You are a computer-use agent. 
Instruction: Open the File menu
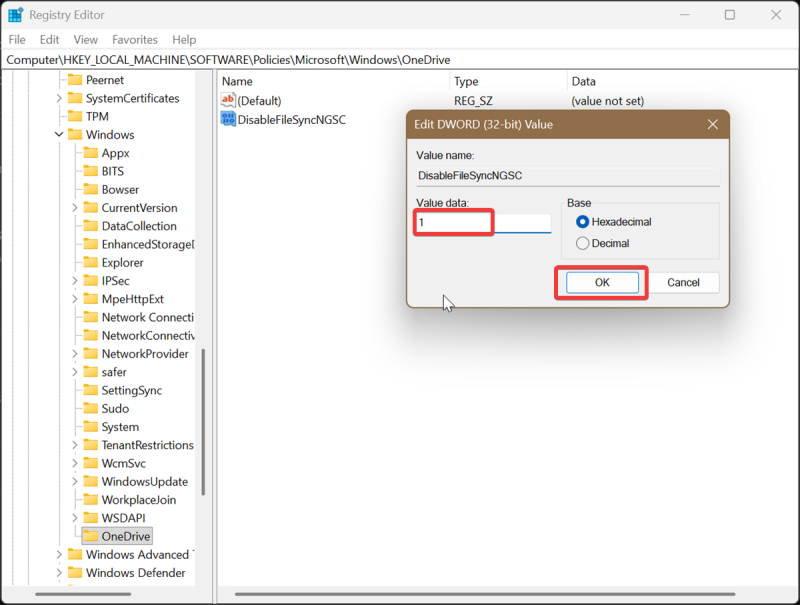point(17,40)
